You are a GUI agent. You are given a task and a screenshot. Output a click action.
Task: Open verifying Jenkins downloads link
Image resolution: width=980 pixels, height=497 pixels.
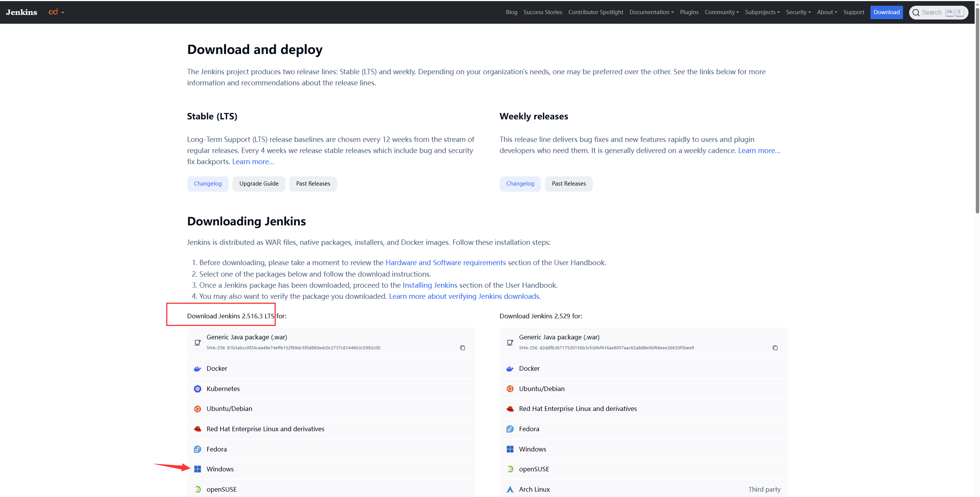465,296
